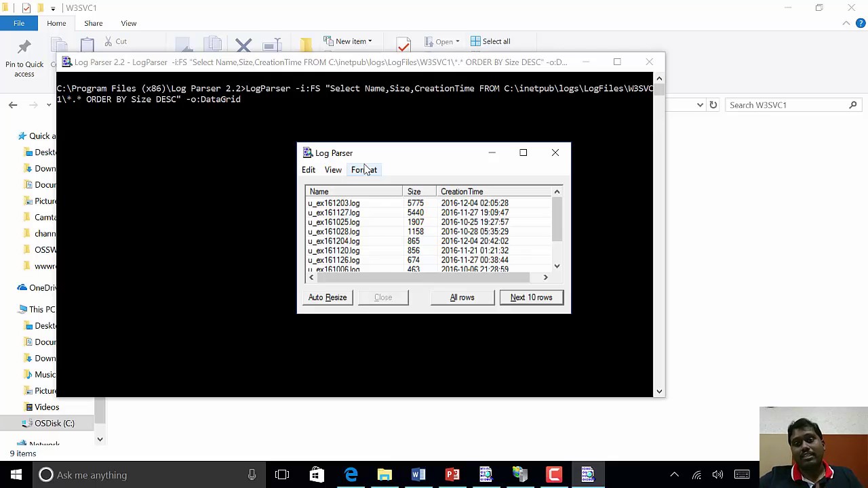Click the Search W3SVC1 input field
This screenshot has height=488, width=868.
click(x=792, y=105)
